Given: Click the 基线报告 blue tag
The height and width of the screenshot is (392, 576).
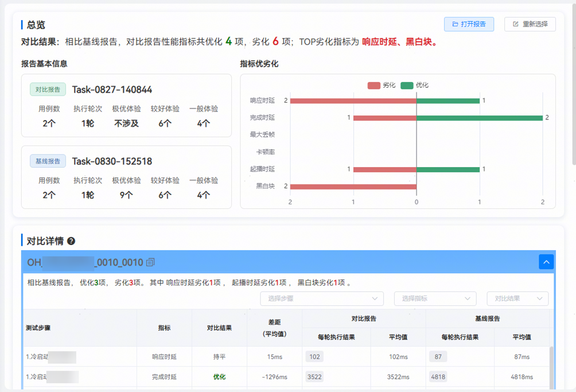Looking at the screenshot, I should click(x=48, y=161).
